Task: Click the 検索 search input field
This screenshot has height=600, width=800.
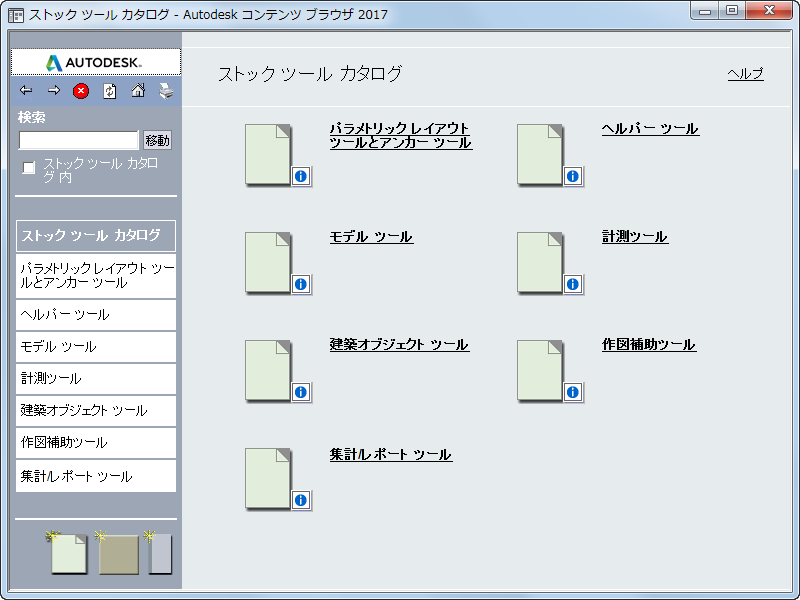Action: (x=79, y=140)
